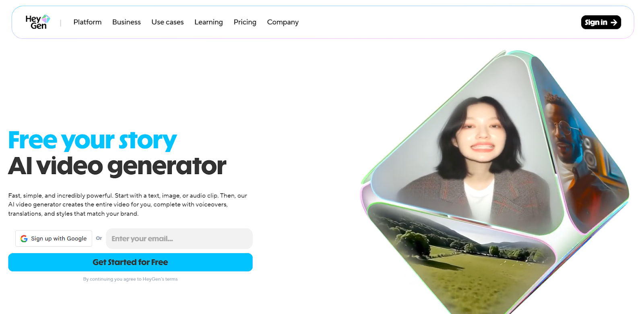Image resolution: width=644 pixels, height=314 pixels.
Task: Open the Company menu
Action: click(x=283, y=22)
